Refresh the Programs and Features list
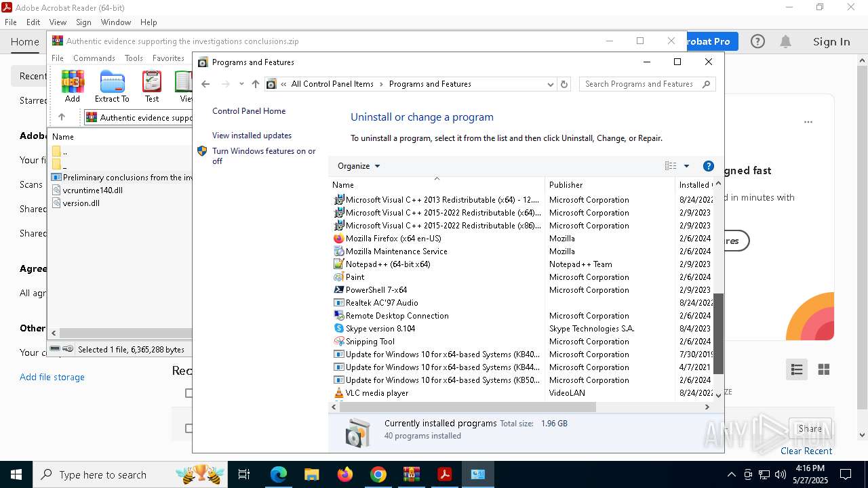Viewport: 868px width, 488px height. pos(564,84)
